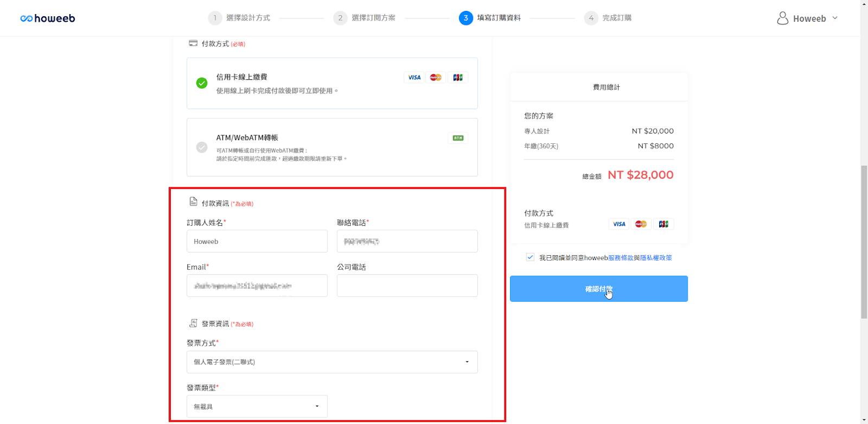Click the credit card icon beside 付款方式 heading
Image resolution: width=868 pixels, height=424 pixels.
193,43
